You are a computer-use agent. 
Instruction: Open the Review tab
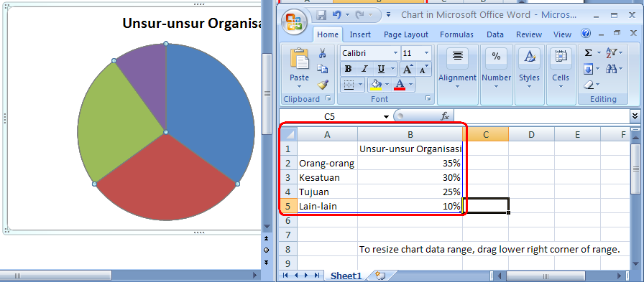pos(529,34)
